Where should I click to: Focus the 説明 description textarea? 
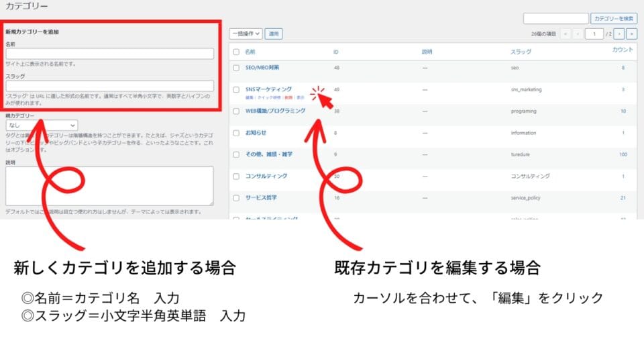109,186
